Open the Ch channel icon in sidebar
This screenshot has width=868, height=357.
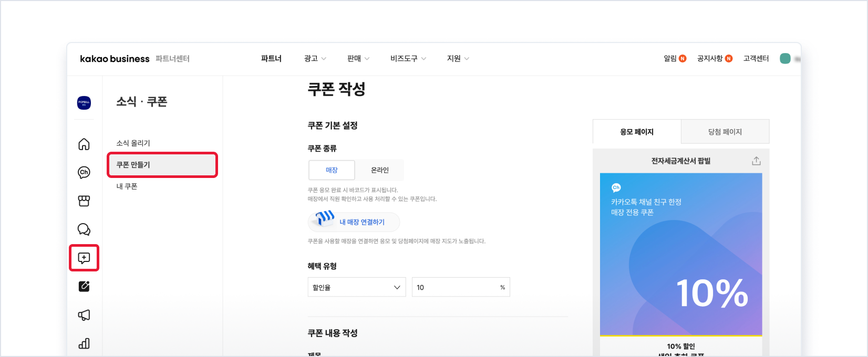tap(84, 172)
